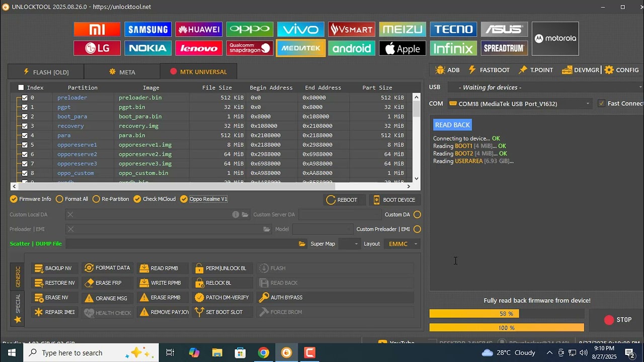Browse for Scatter DUMP file folder icon
The height and width of the screenshot is (362, 644).
pyautogui.click(x=302, y=244)
